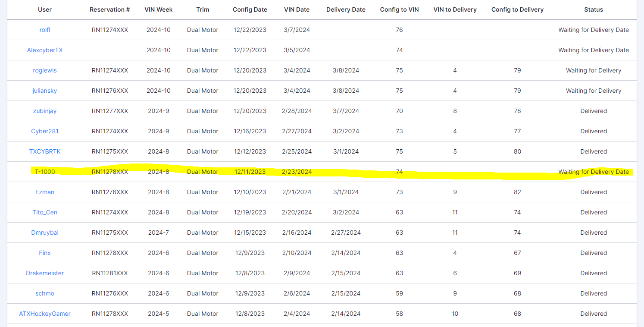Select ATXHockeyGamer's VIN week 2024-5

coord(159,314)
